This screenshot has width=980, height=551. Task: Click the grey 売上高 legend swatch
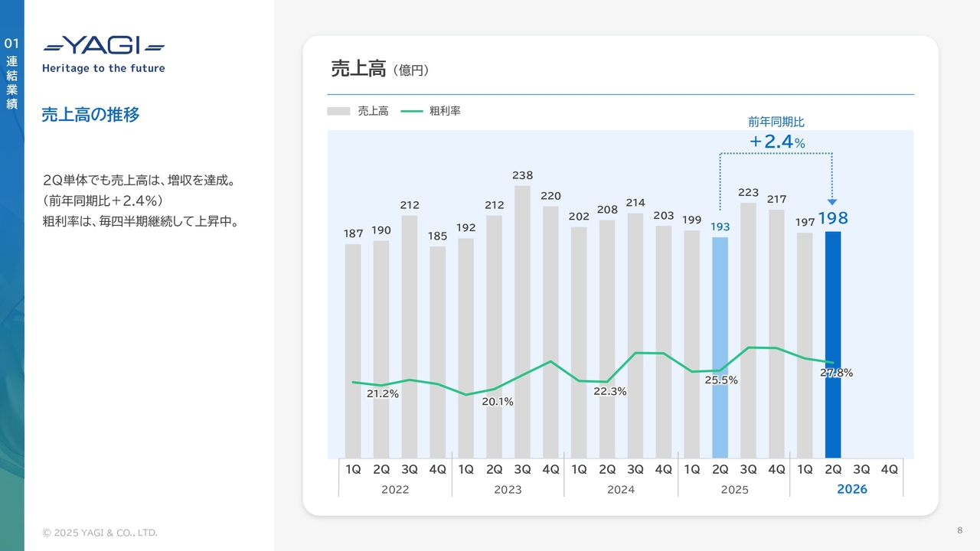[338, 111]
